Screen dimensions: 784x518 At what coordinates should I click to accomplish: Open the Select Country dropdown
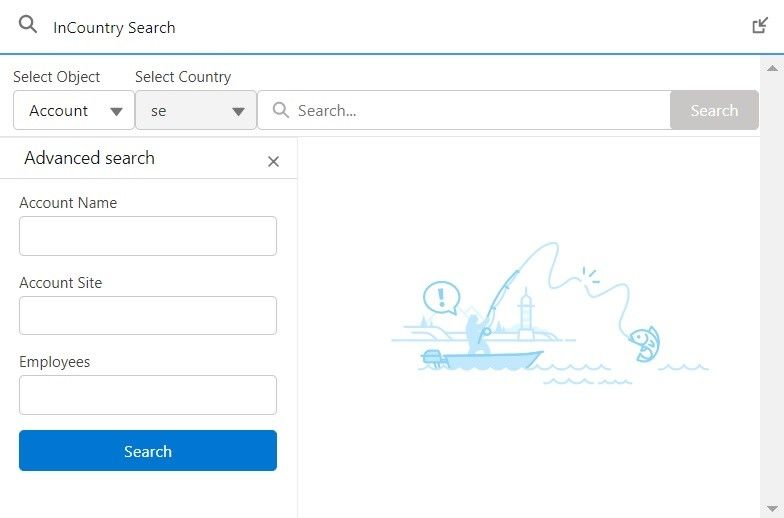click(x=196, y=111)
